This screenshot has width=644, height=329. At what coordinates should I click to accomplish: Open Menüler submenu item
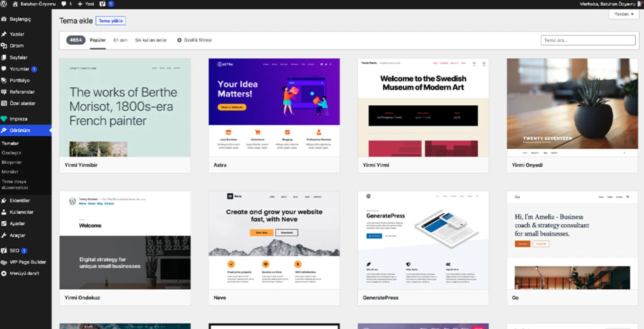(10, 172)
